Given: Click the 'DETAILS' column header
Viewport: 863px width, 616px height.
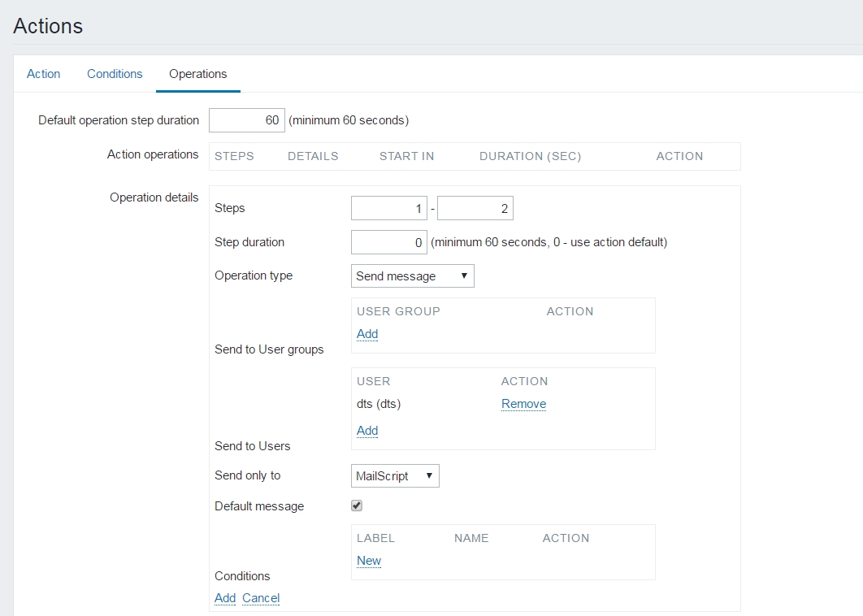Looking at the screenshot, I should pos(313,156).
